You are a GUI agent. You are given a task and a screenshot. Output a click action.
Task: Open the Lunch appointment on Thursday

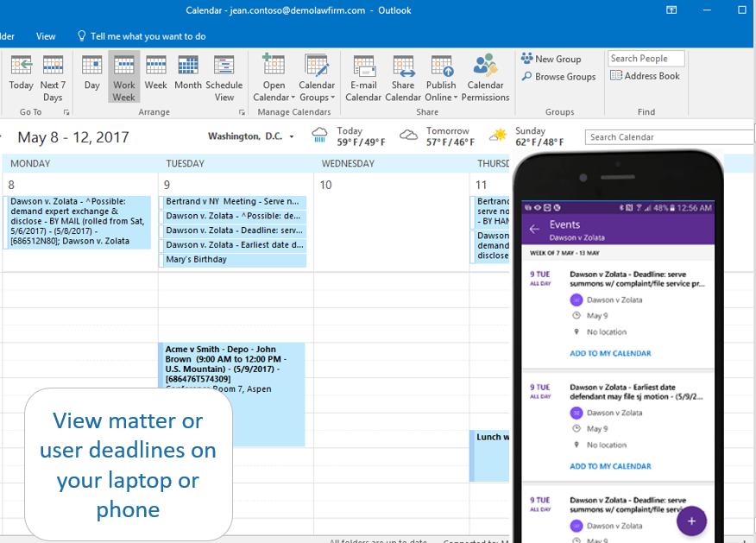click(490, 456)
